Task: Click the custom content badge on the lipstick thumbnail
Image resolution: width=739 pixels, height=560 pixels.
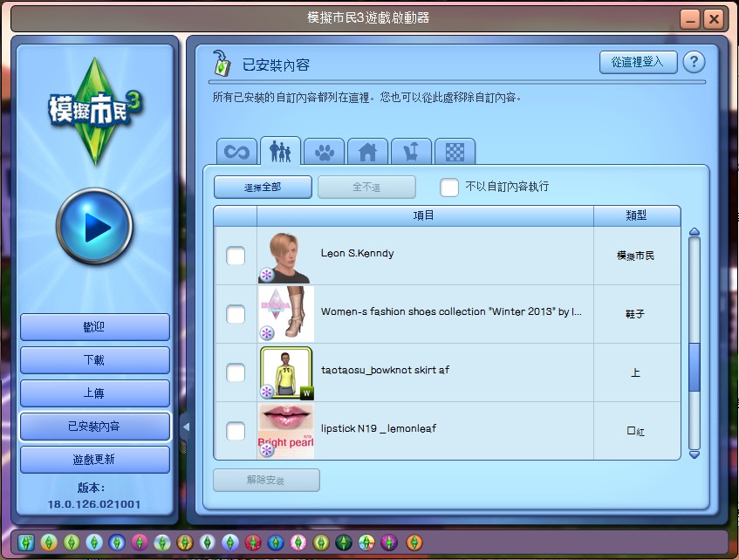Action: (267, 450)
